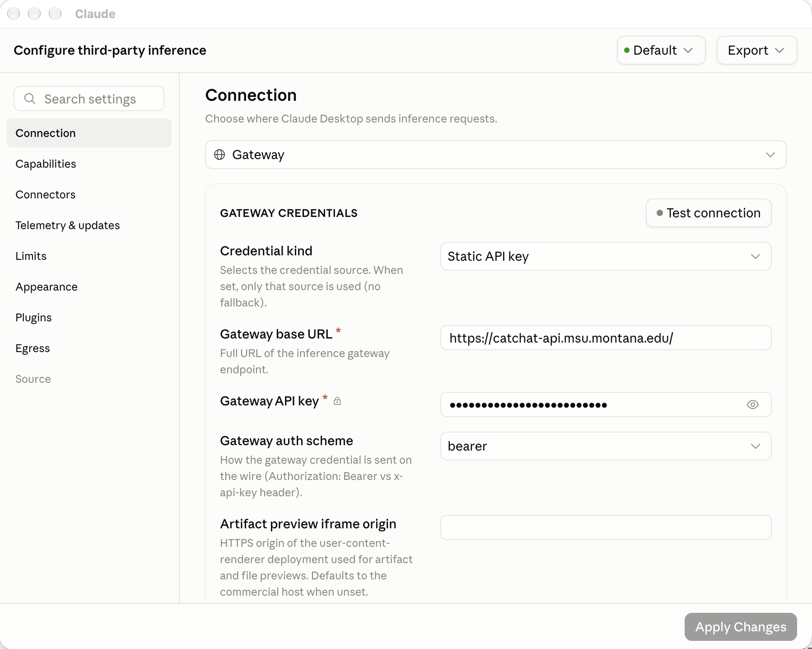Click the macOS minimize window button
Screen dimensions: 812x649
point(34,14)
